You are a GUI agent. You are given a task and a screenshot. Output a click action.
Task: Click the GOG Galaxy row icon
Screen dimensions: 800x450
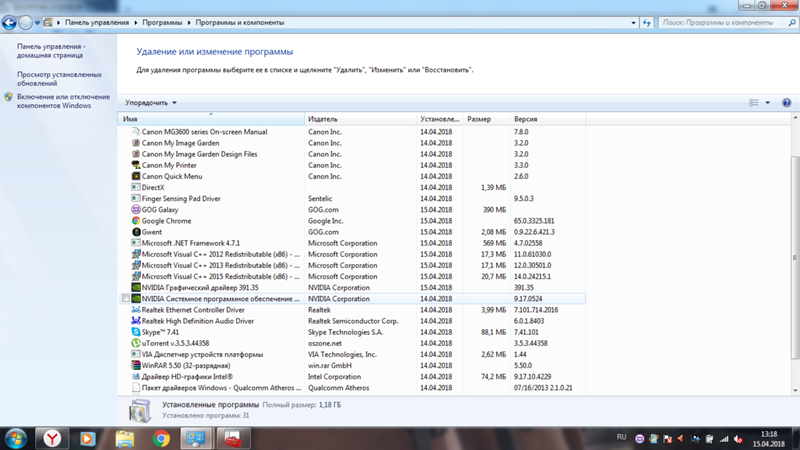tap(136, 210)
